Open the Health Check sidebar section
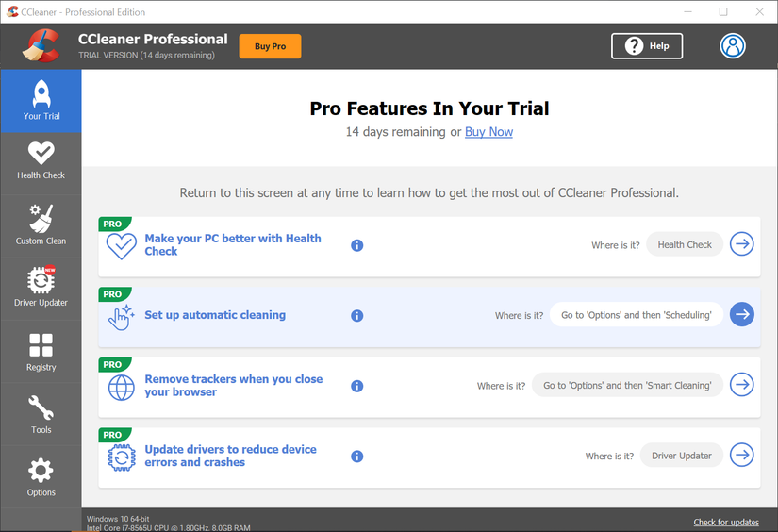This screenshot has width=778, height=532. [x=41, y=162]
